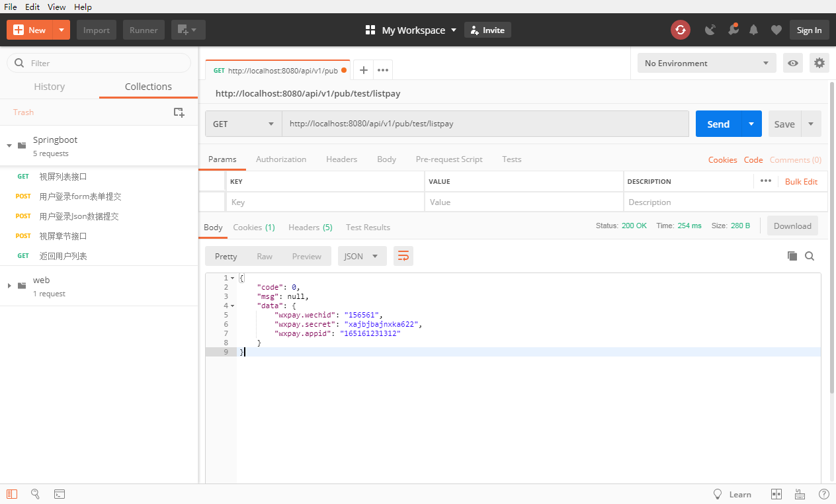Switch to two pane layout icon
Image resolution: width=836 pixels, height=504 pixels.
(776, 494)
